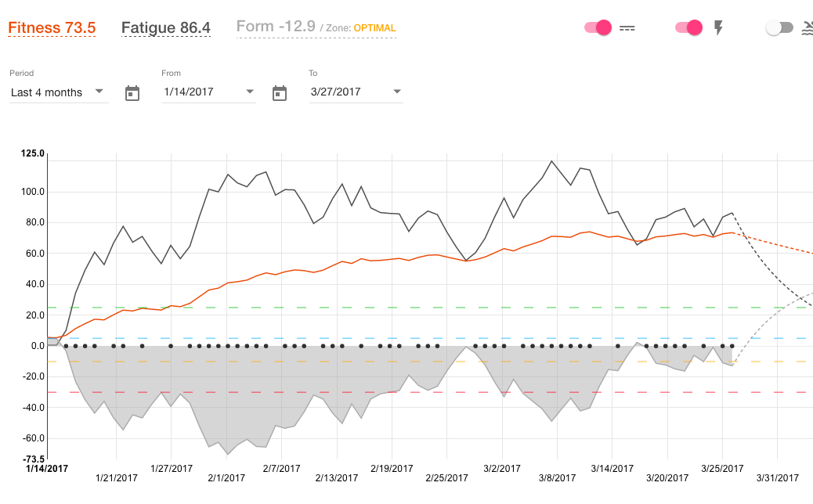Screen dimensions: 813x504
Task: Click the orange dotted projected fitness line
Action: (775, 244)
